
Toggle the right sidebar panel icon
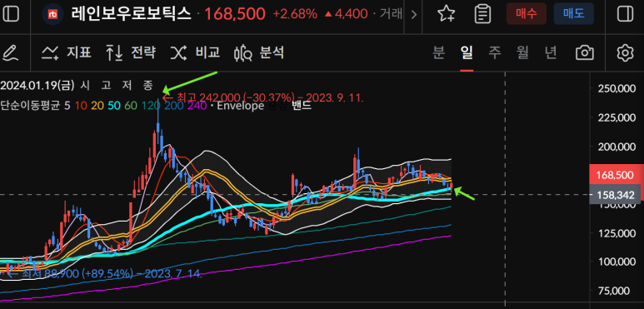(x=625, y=14)
